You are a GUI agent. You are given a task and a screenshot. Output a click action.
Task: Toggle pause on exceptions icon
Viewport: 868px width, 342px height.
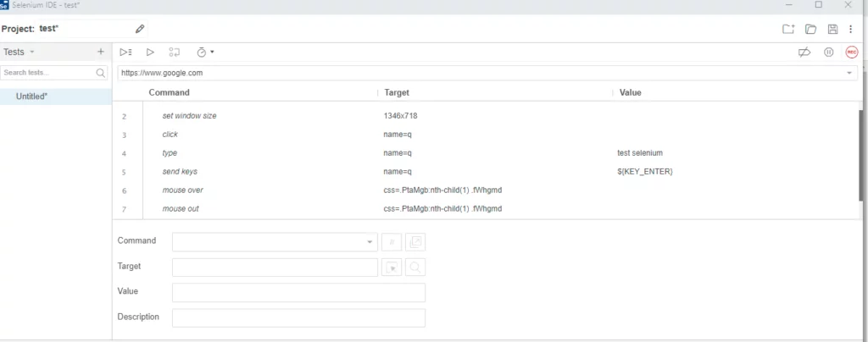tap(829, 52)
